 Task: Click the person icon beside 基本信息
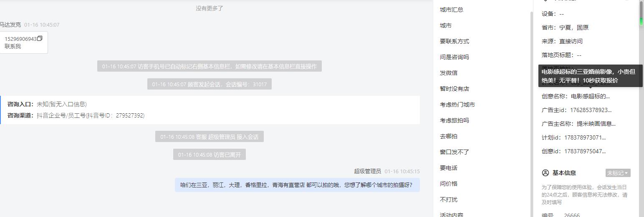click(x=545, y=173)
